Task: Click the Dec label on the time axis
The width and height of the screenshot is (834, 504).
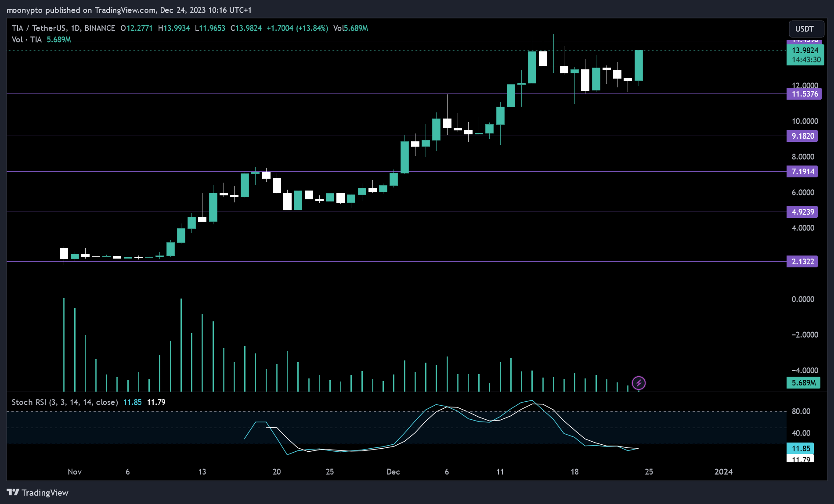Action: (x=393, y=472)
